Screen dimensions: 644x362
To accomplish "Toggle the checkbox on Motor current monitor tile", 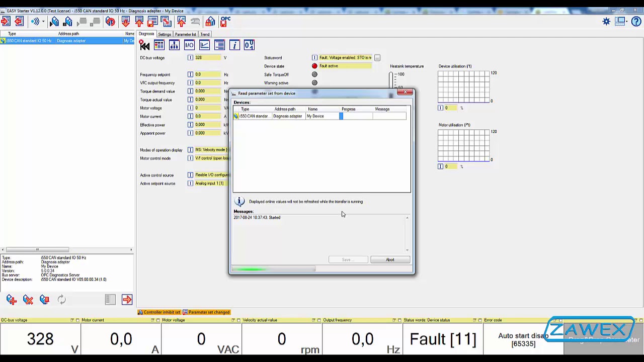I will pos(158,320).
